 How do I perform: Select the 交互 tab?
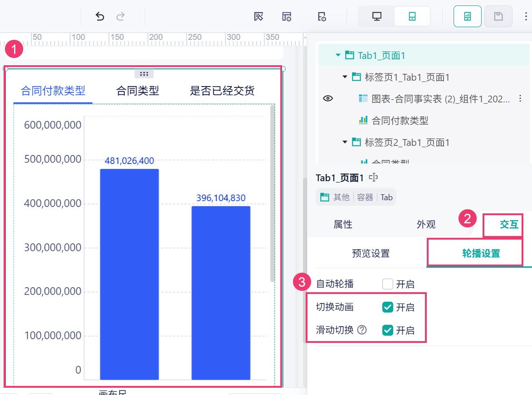pos(509,224)
